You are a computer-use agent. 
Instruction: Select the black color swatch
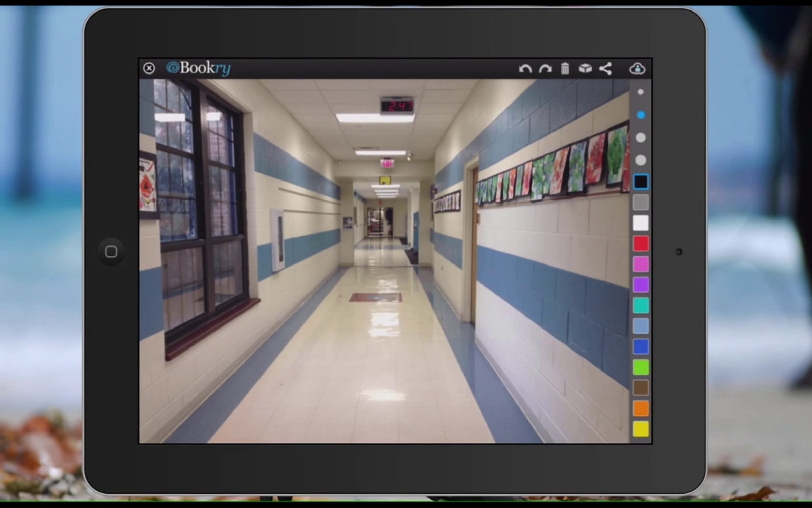click(640, 182)
